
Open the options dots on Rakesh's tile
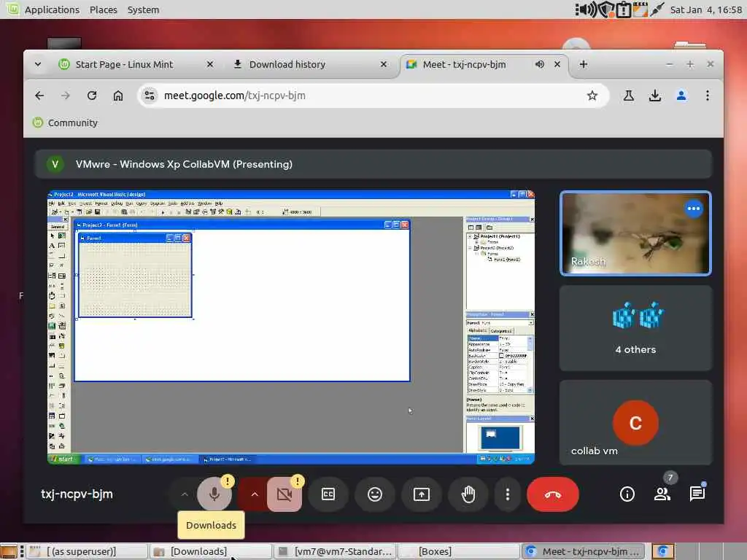click(x=694, y=209)
